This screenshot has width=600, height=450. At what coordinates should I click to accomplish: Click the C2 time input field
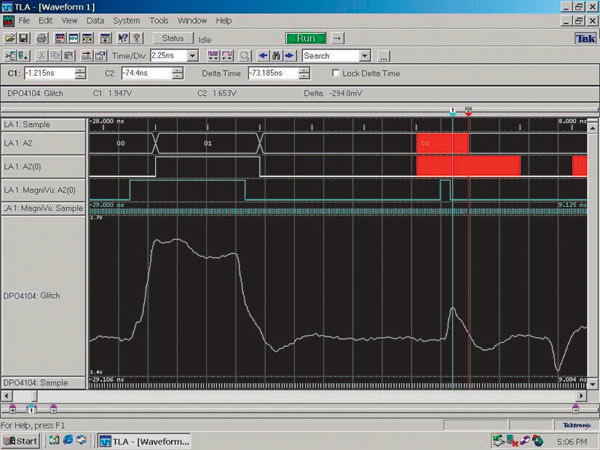tap(147, 73)
